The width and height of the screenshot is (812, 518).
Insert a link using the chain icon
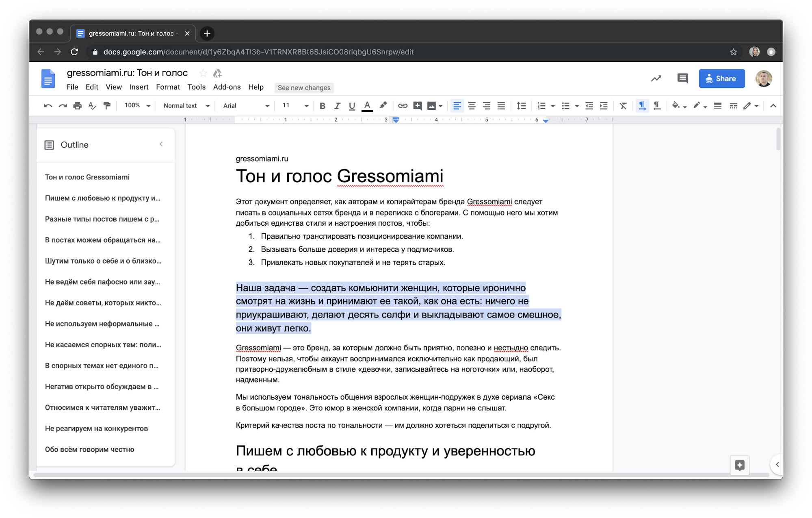(402, 106)
